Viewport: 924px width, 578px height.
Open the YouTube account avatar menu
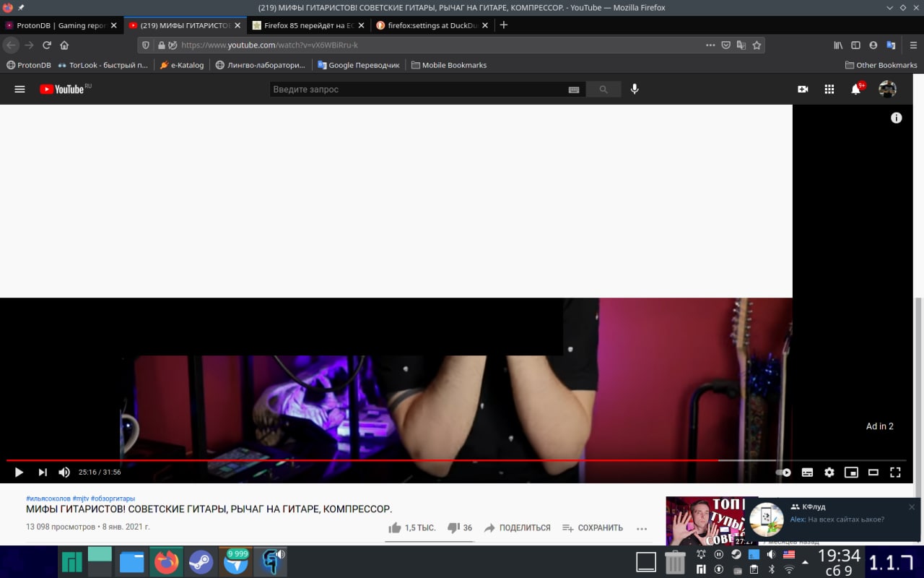tap(887, 89)
